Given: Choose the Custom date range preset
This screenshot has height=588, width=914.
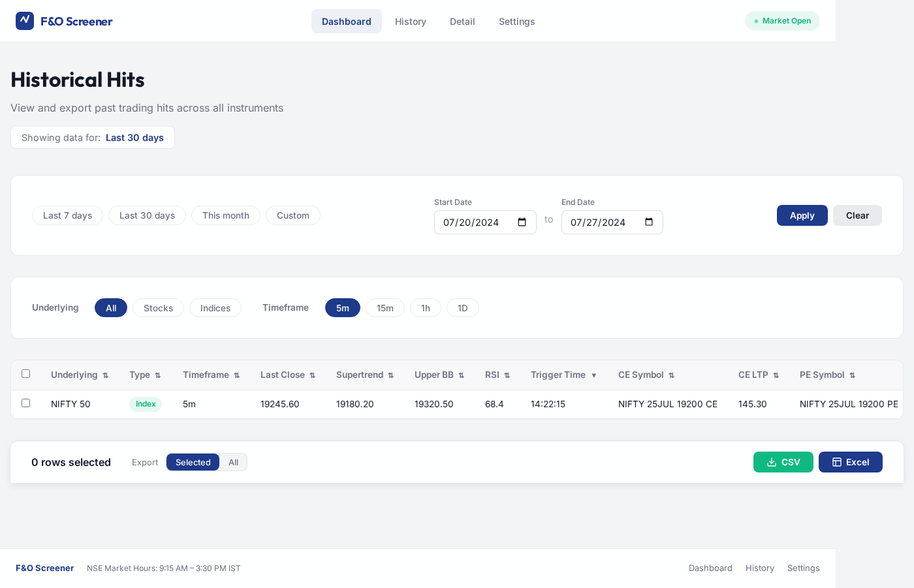Looking at the screenshot, I should (293, 215).
